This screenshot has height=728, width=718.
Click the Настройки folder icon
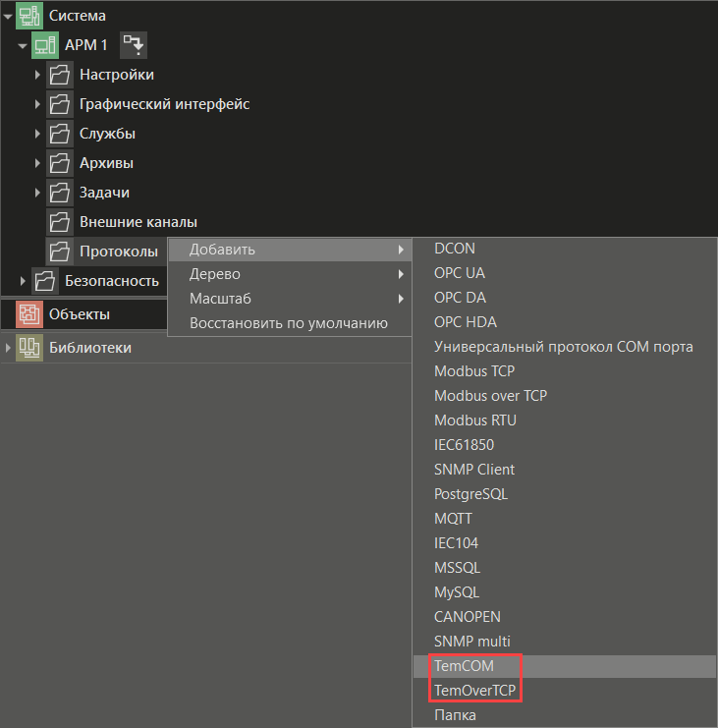pos(60,75)
